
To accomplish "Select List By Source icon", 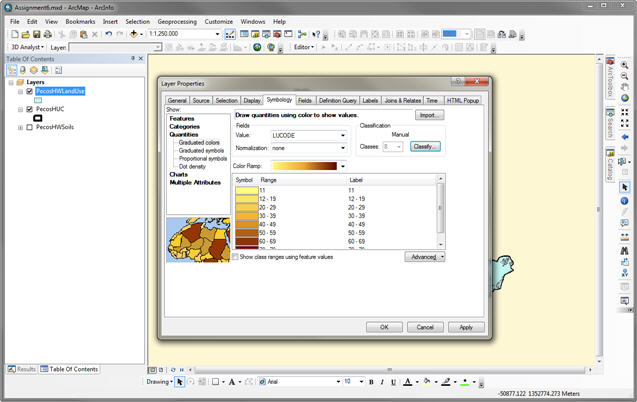I will 23,70.
